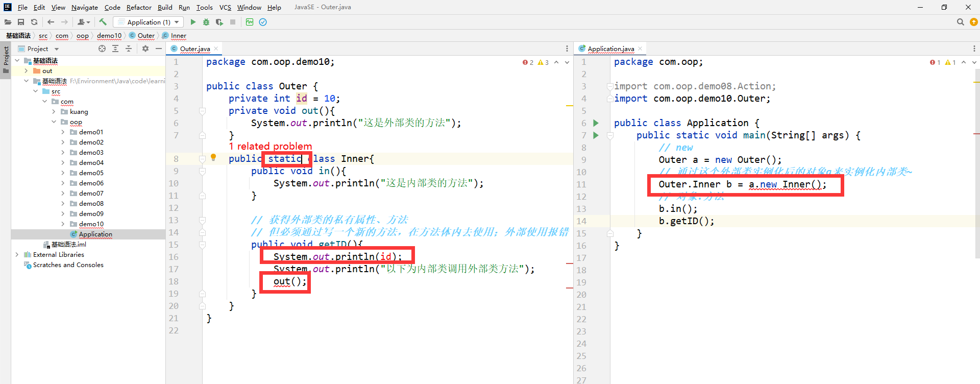Click the yellow light bulb quick-fix icon
This screenshot has height=384, width=980.
213,158
